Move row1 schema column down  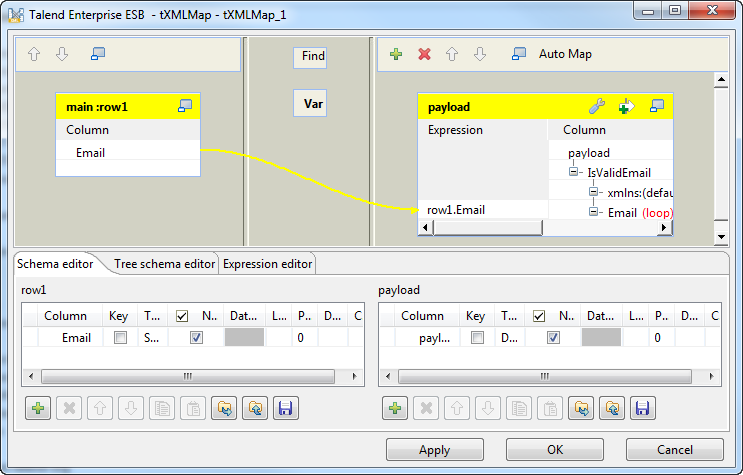(x=131, y=408)
